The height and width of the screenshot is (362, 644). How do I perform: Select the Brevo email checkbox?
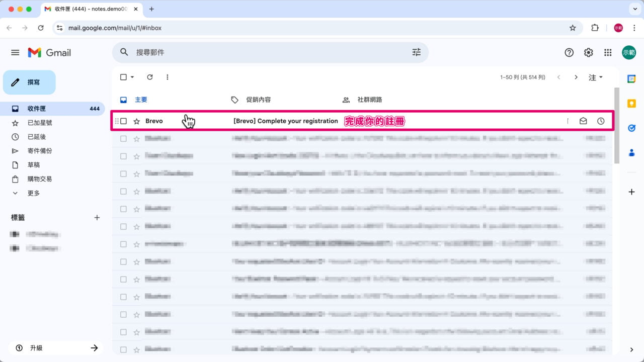(122, 121)
